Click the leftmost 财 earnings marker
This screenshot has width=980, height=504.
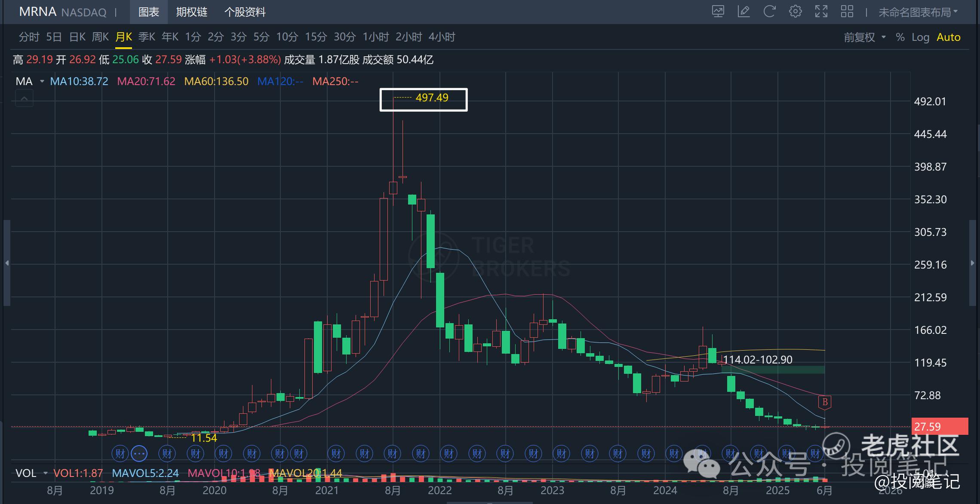(120, 453)
